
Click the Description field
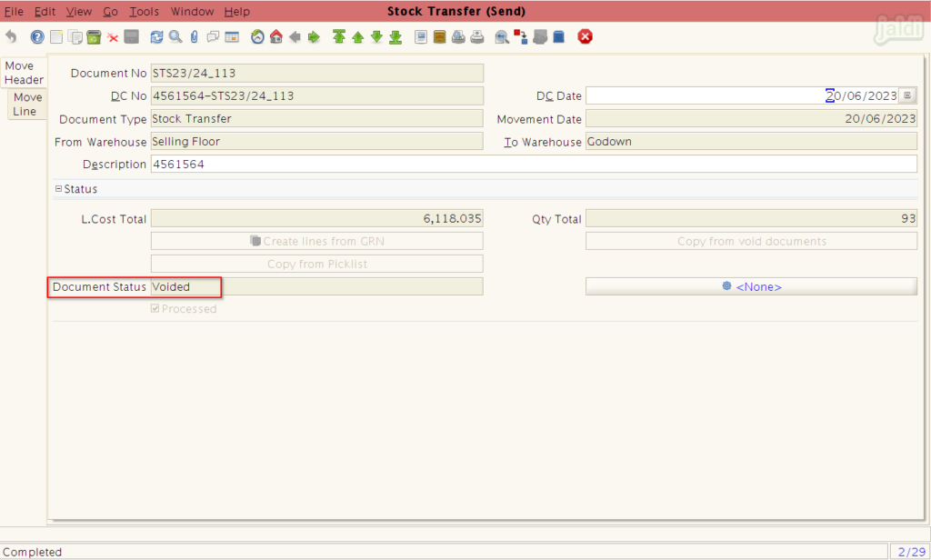tap(534, 164)
